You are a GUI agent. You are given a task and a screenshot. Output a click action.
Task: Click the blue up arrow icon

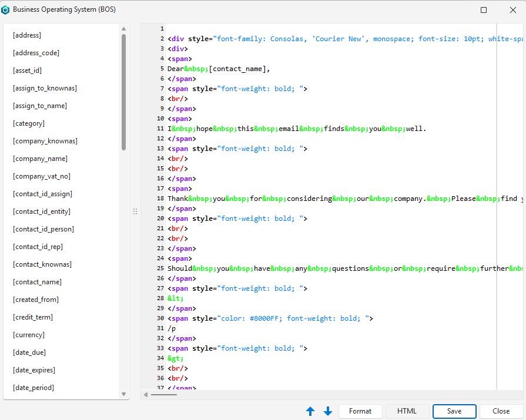[x=310, y=411]
